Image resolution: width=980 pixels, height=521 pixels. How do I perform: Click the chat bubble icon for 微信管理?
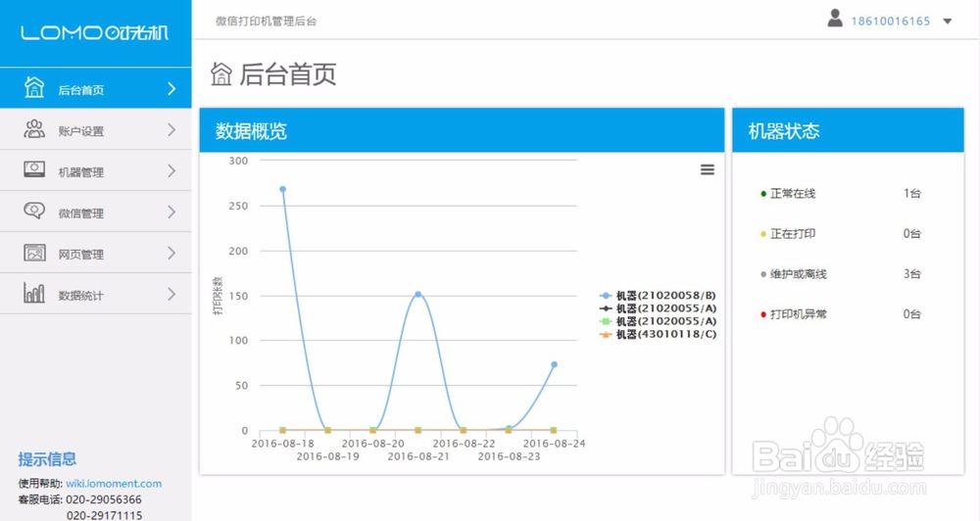coord(34,211)
